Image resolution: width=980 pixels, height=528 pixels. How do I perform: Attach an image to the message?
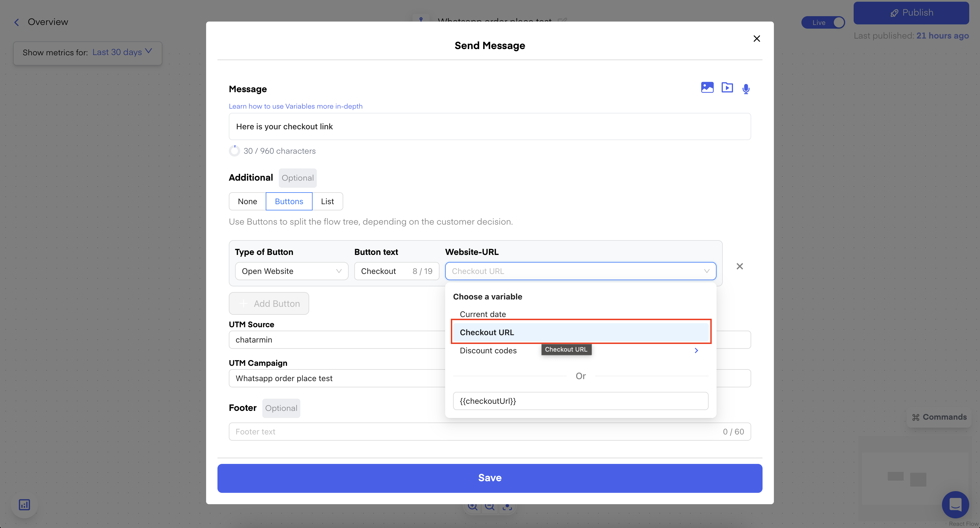point(707,88)
